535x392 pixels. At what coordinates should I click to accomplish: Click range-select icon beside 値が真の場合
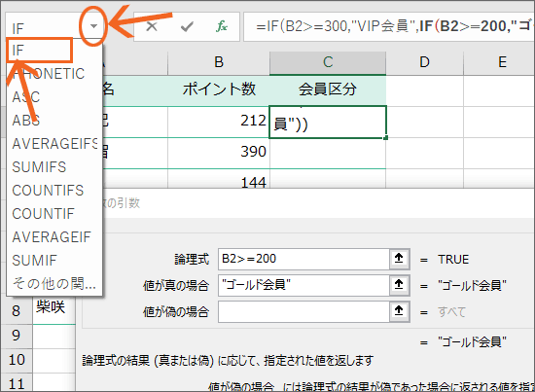click(x=399, y=285)
